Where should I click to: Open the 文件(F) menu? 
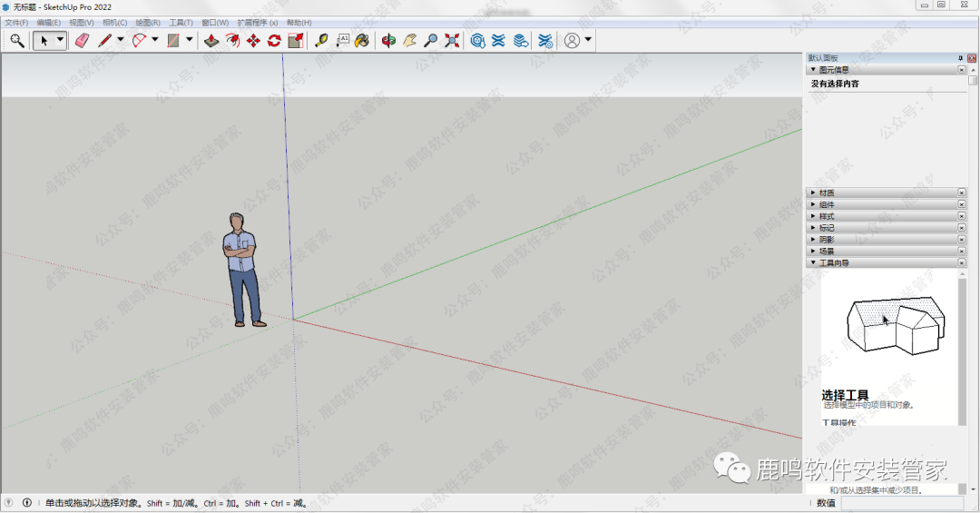click(16, 22)
